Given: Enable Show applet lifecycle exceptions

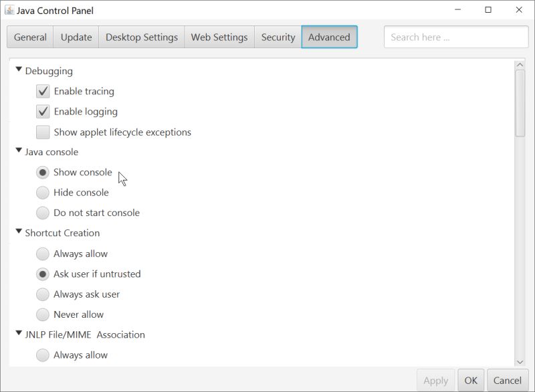Looking at the screenshot, I should [43, 132].
